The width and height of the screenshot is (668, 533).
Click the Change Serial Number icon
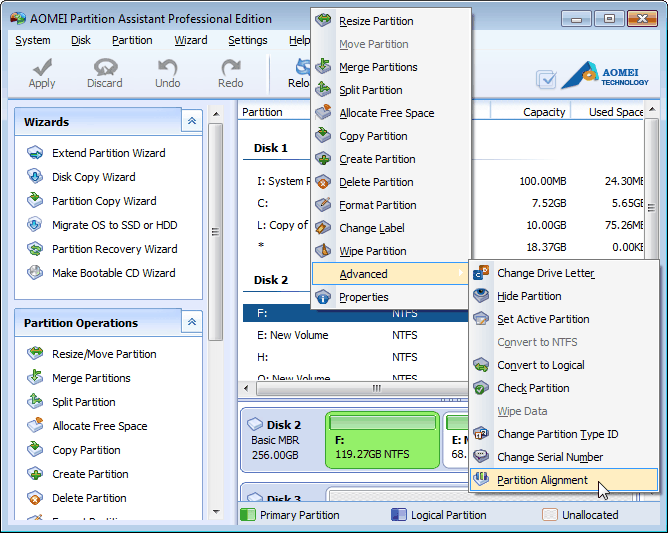(x=481, y=456)
